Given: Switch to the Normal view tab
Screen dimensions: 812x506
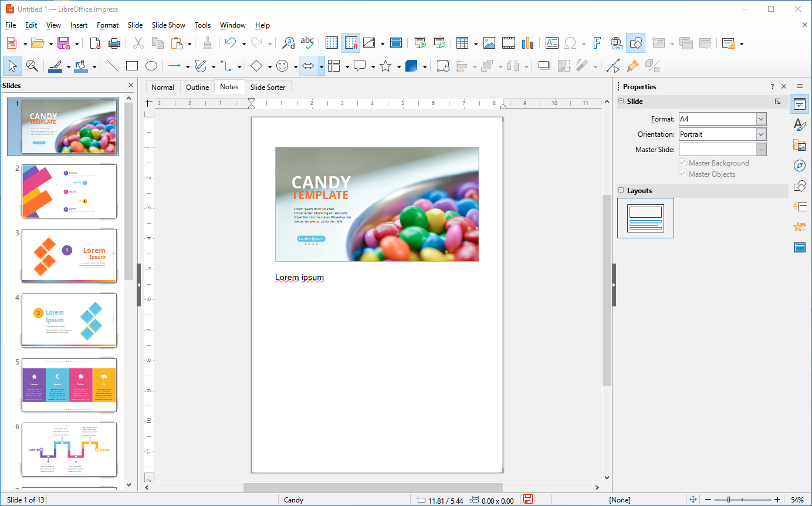Looking at the screenshot, I should click(163, 87).
